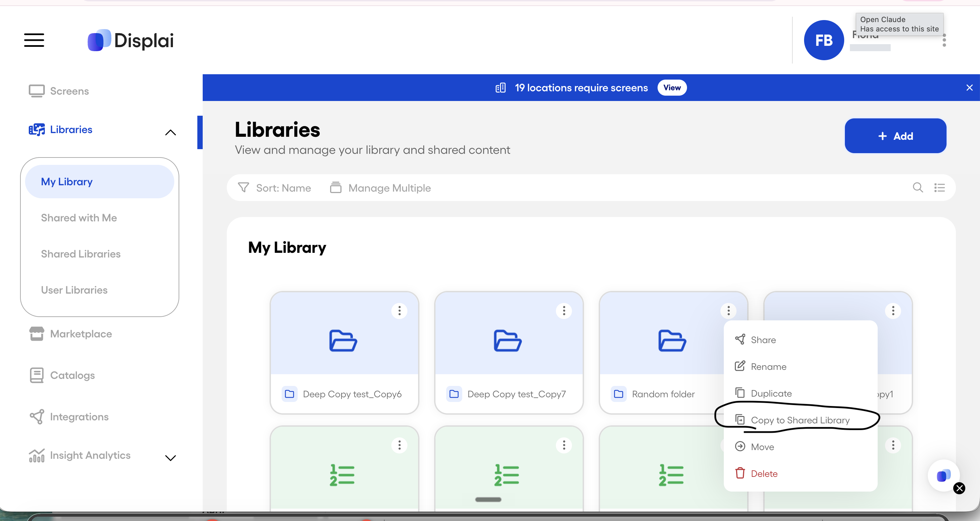Click the Displai logo
Viewport: 980px width, 521px height.
pos(130,40)
